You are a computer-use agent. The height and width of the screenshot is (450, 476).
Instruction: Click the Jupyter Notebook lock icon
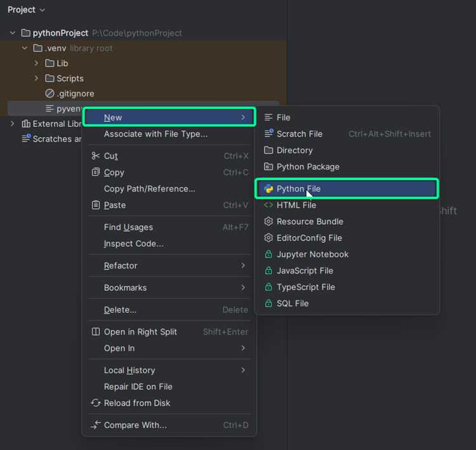click(x=268, y=254)
